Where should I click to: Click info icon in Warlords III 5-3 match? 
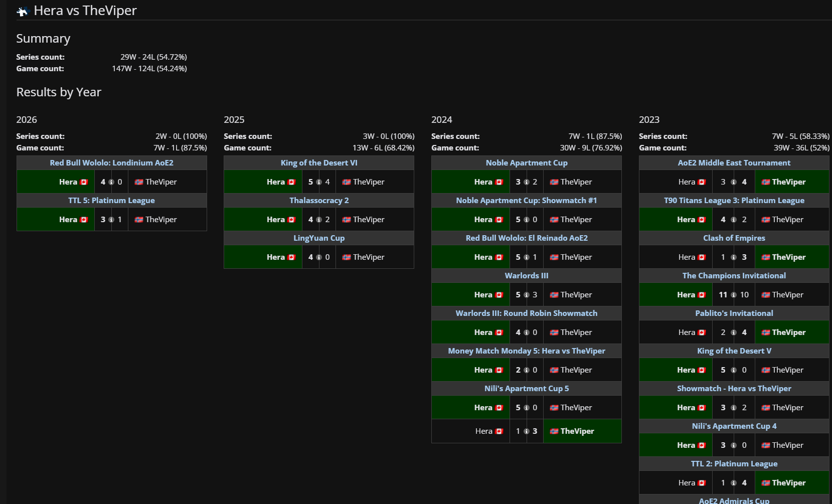(x=527, y=295)
